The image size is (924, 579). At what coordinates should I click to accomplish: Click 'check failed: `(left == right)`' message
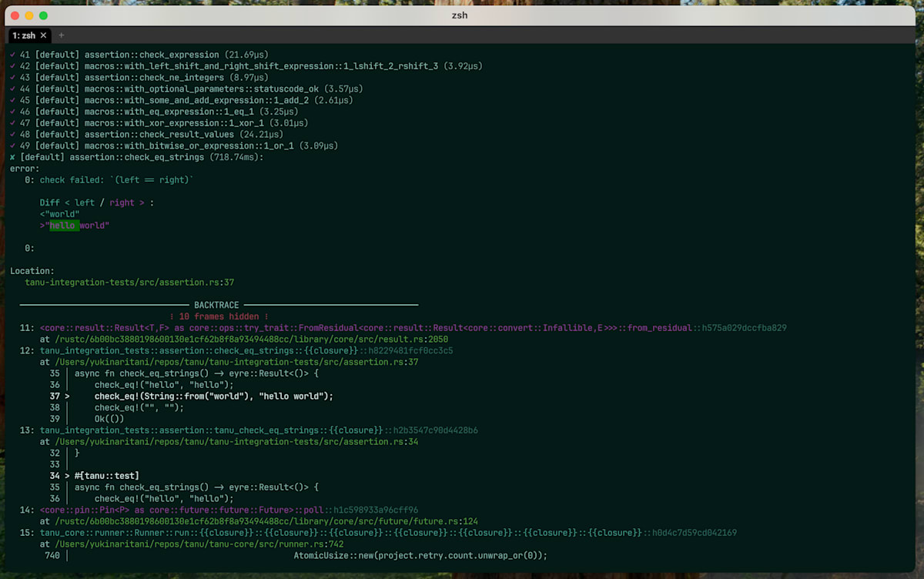point(117,179)
